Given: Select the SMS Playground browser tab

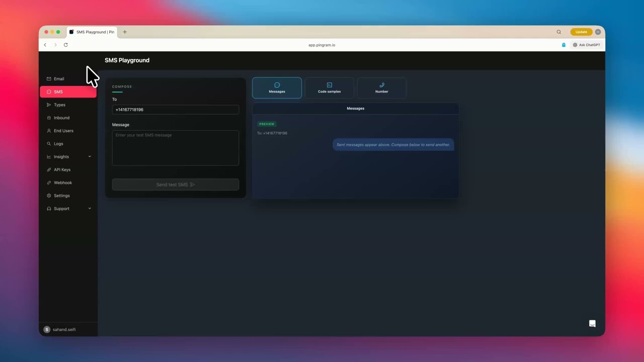Looking at the screenshot, I should [x=92, y=32].
